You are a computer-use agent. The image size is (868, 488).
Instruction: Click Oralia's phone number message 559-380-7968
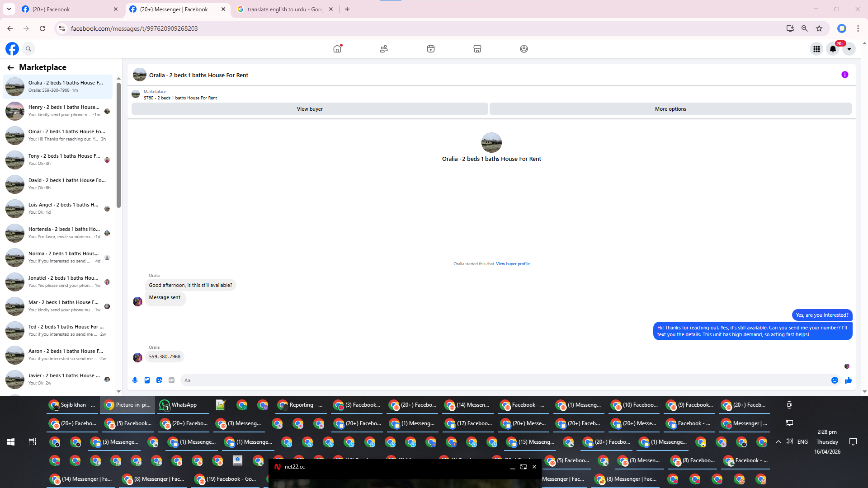pyautogui.click(x=165, y=357)
